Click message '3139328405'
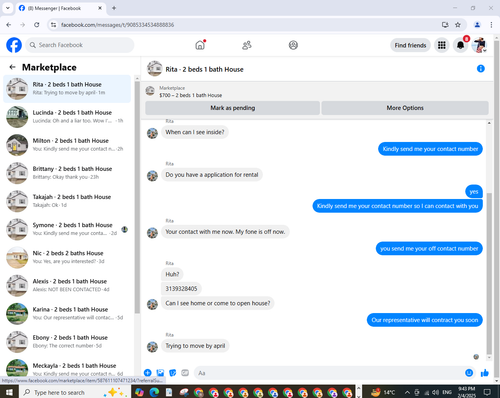Screen dimensions: 500x398 point(181,288)
